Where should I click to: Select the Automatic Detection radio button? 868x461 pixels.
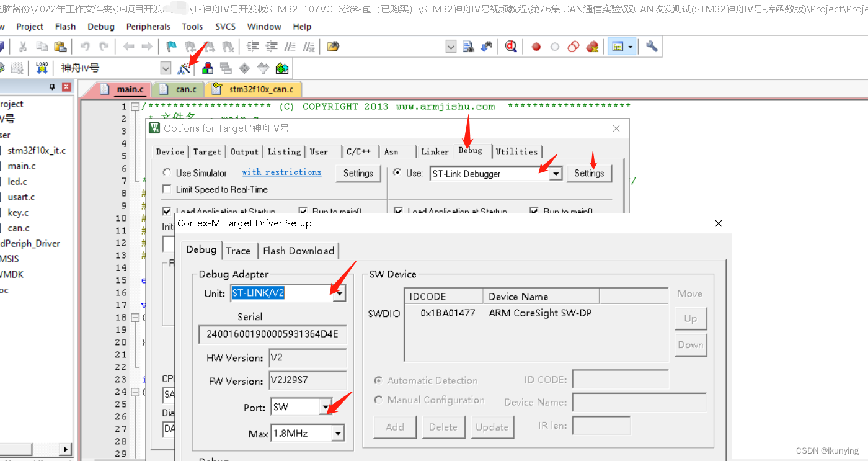point(378,380)
